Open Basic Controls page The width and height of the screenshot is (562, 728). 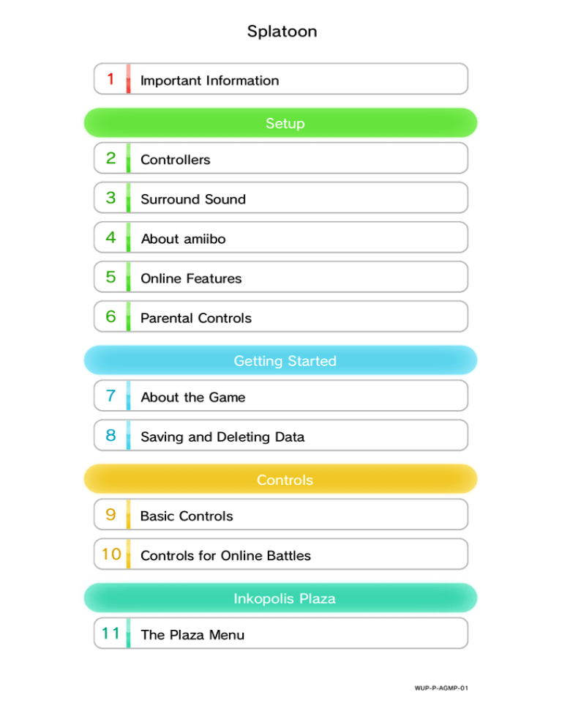pyautogui.click(x=281, y=515)
